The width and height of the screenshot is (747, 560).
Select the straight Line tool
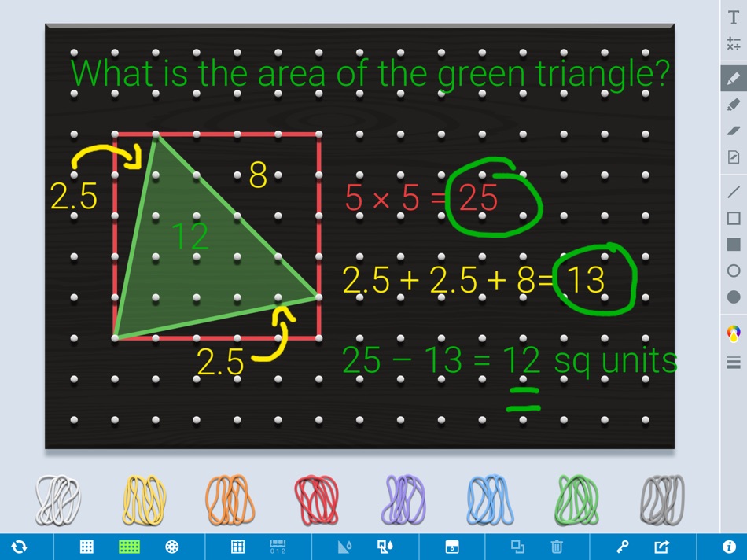coord(734,192)
